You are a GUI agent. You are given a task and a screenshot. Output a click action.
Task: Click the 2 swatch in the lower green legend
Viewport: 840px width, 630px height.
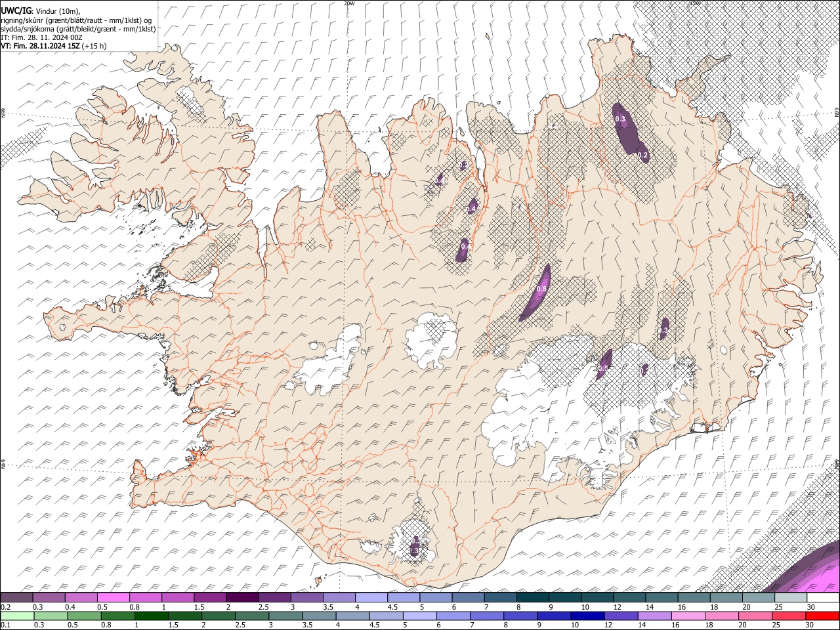pyautogui.click(x=219, y=616)
